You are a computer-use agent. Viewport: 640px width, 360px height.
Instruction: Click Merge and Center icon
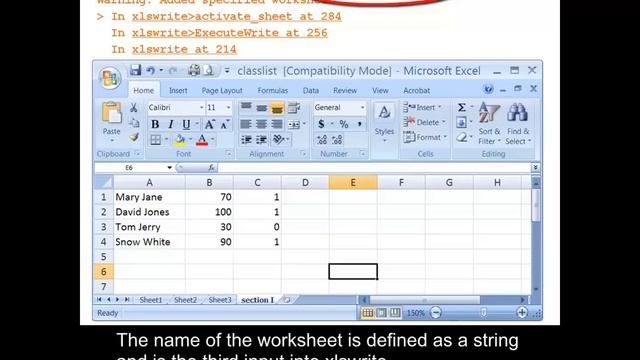click(x=294, y=124)
